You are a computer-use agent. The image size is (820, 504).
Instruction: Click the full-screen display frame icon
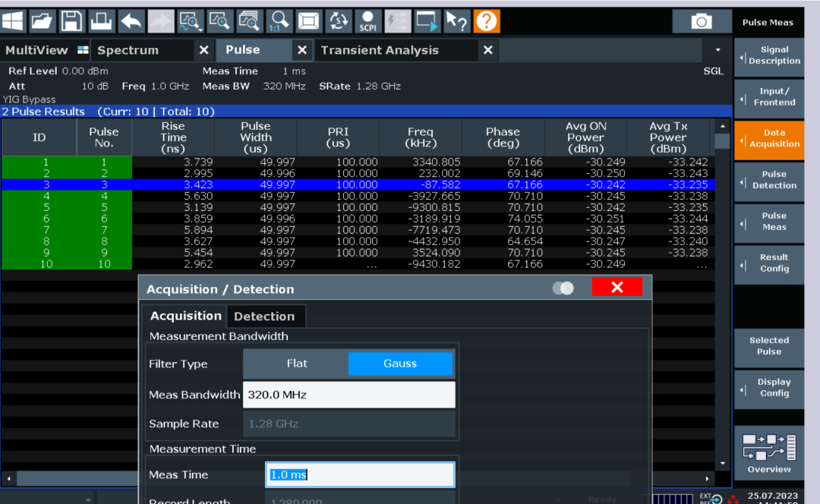(x=308, y=21)
